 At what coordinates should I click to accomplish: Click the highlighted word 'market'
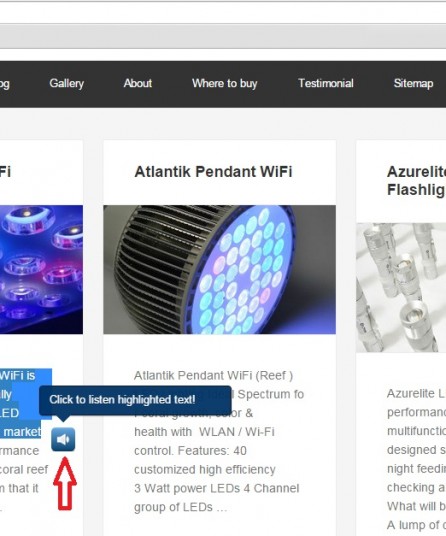[22, 432]
